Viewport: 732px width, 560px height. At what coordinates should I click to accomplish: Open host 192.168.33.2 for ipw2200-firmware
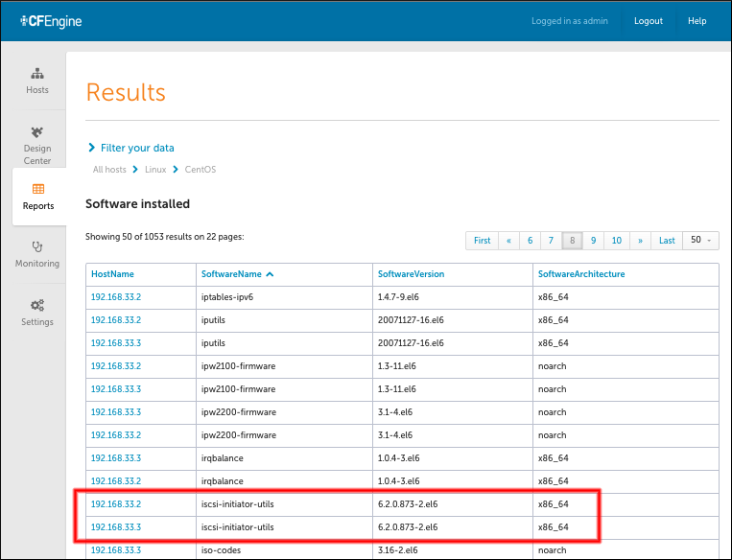click(116, 435)
